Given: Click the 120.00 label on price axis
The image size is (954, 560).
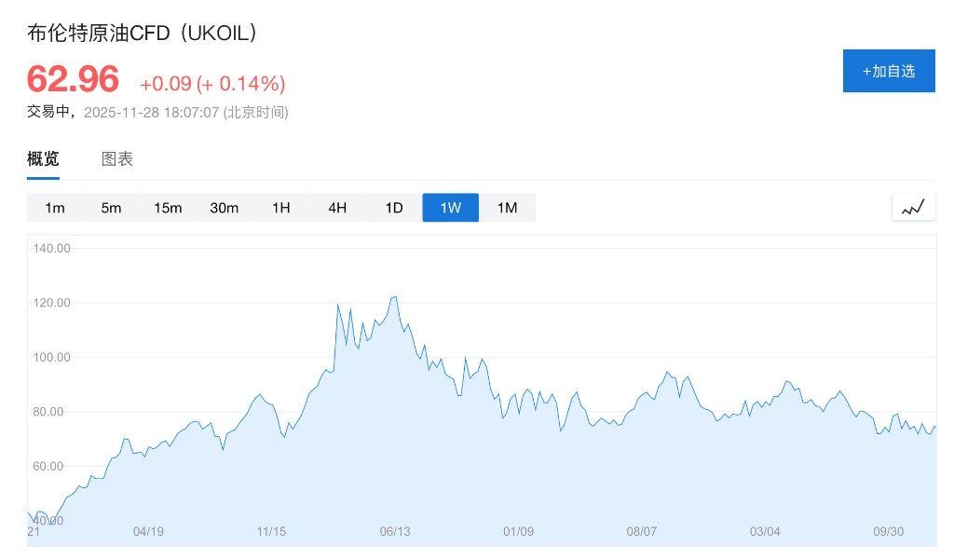Looking at the screenshot, I should coord(51,303).
